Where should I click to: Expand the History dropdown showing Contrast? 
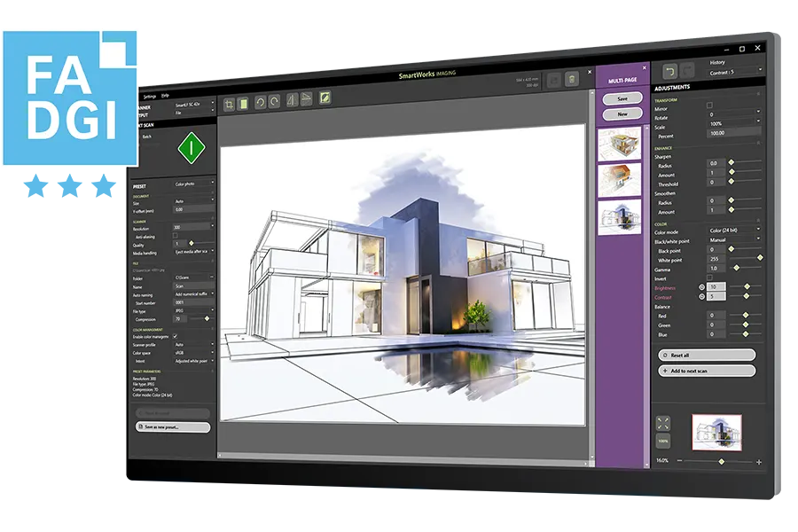(735, 72)
